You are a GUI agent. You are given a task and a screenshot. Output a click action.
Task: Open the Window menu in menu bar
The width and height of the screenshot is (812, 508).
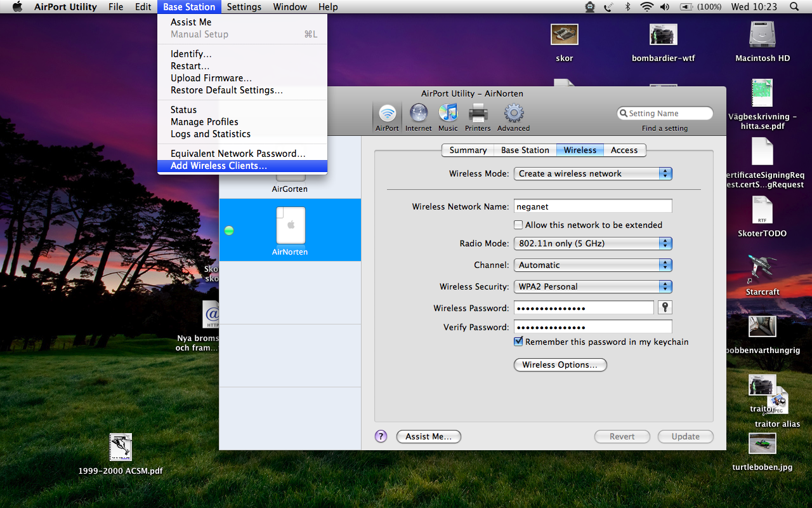pos(290,7)
